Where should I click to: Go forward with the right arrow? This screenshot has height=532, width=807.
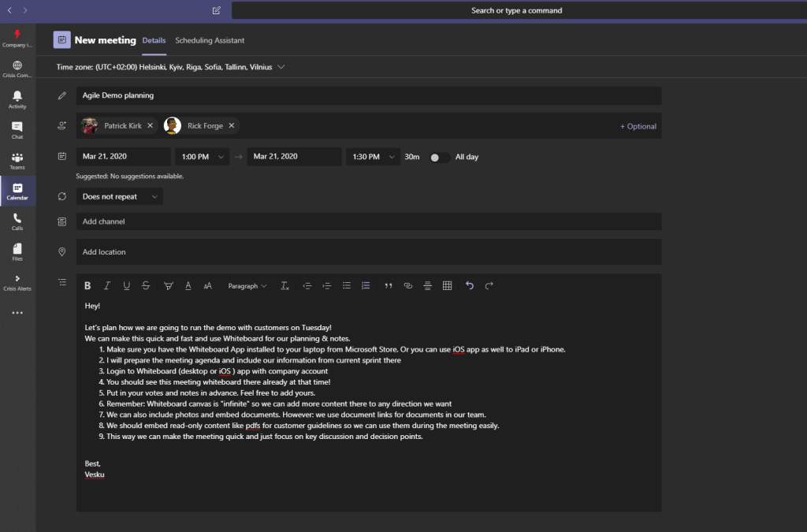[x=25, y=10]
